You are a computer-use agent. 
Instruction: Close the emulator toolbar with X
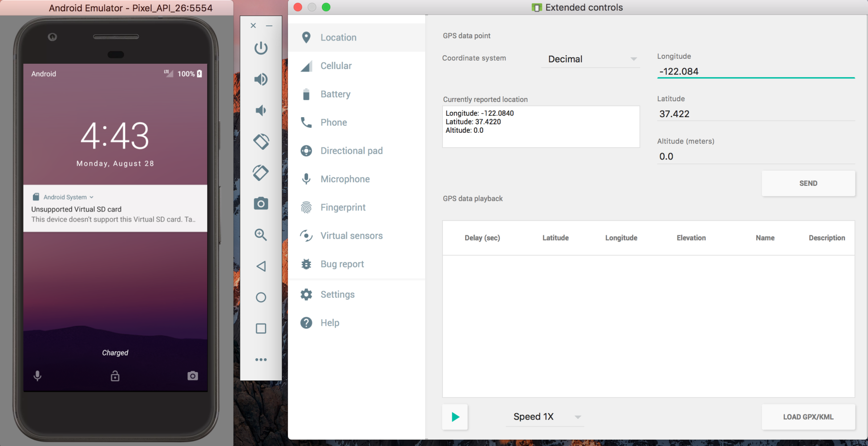click(253, 25)
